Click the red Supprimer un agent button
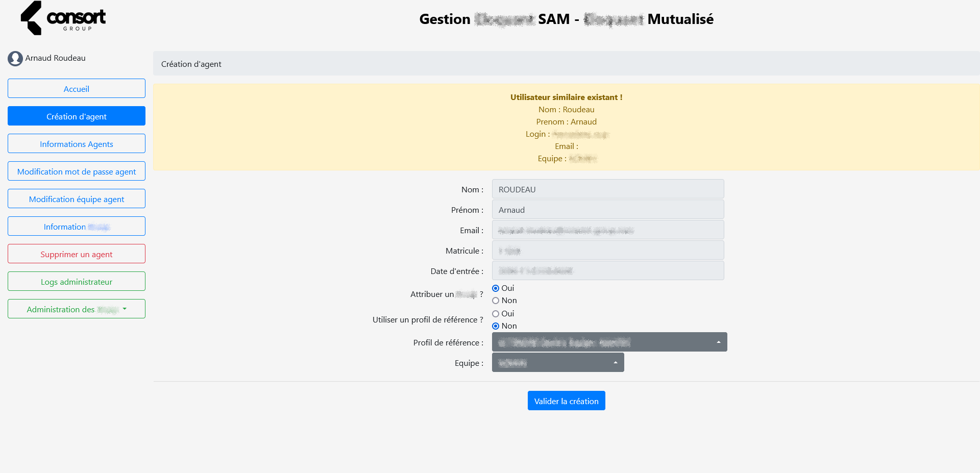 pyautogui.click(x=77, y=254)
